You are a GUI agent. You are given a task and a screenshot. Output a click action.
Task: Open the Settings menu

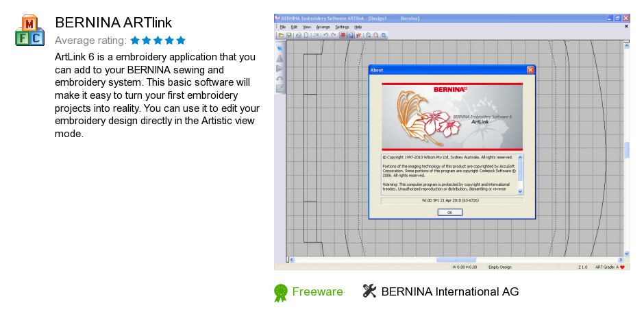pyautogui.click(x=342, y=27)
